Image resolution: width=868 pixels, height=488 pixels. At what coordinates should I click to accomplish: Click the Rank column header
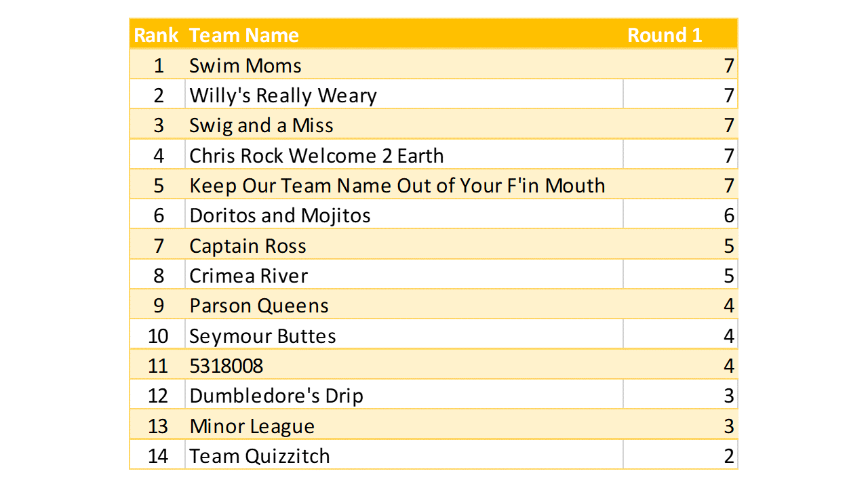click(156, 35)
